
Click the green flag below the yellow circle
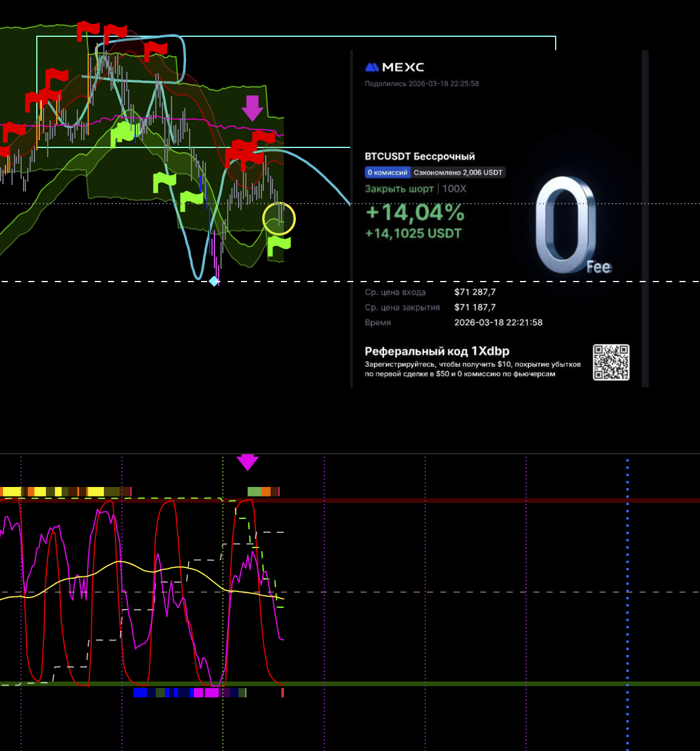tap(279, 246)
